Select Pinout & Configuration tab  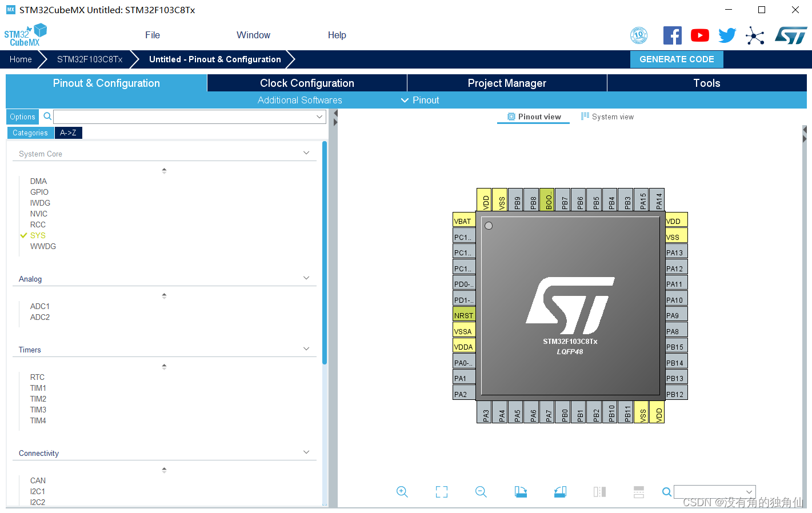(x=106, y=83)
